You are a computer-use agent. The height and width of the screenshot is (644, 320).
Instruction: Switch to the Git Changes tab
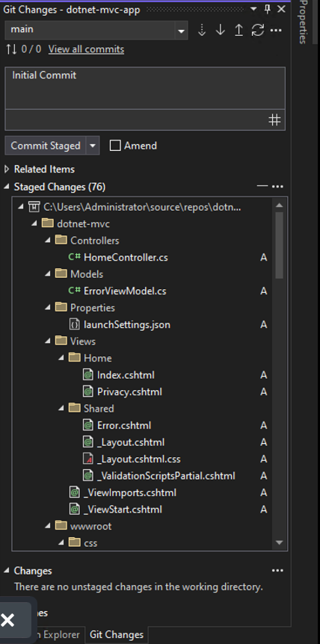[116, 634]
